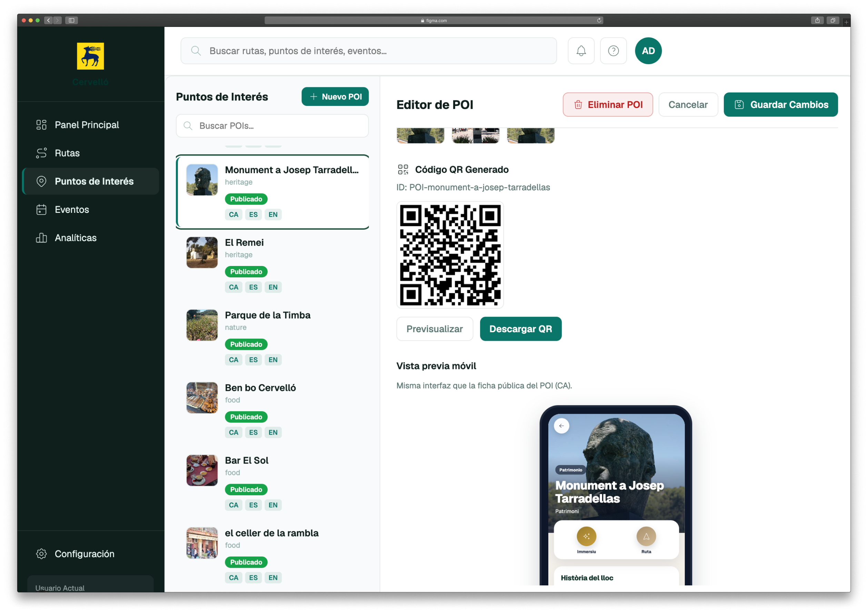Image resolution: width=868 pixels, height=613 pixels.
Task: Select Puntos de Interés in sidebar
Action: (x=91, y=181)
